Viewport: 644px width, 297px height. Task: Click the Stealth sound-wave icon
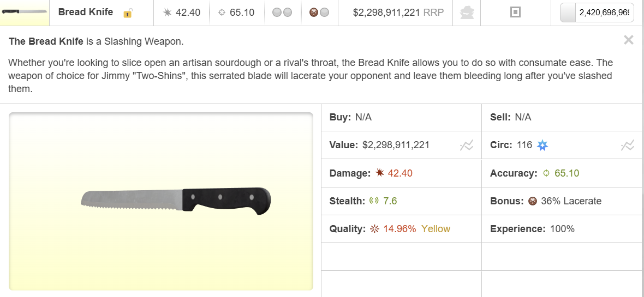click(x=374, y=201)
